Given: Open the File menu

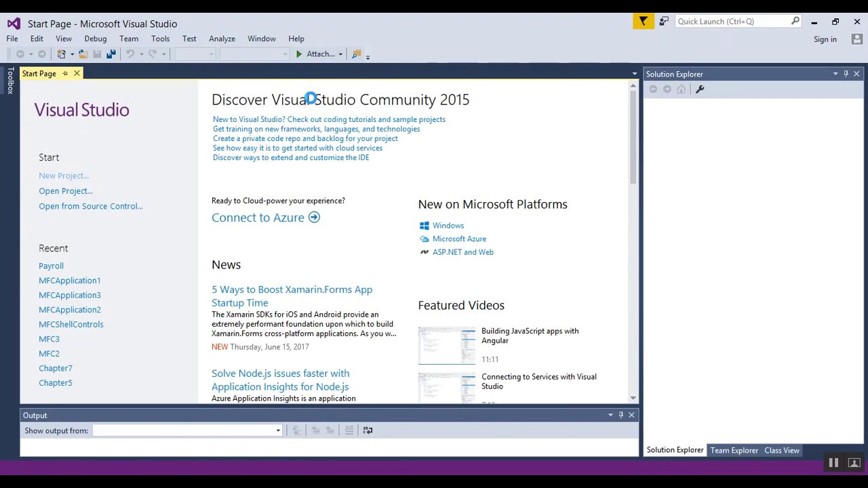Looking at the screenshot, I should coord(12,39).
